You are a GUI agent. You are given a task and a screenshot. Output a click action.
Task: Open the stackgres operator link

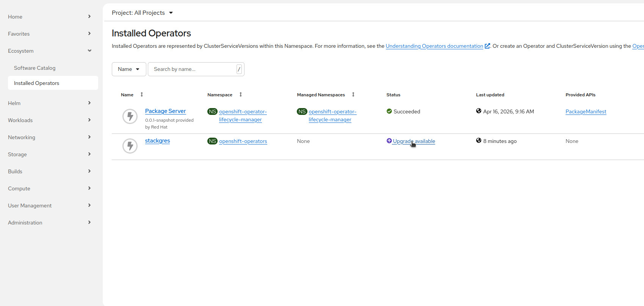[157, 141]
